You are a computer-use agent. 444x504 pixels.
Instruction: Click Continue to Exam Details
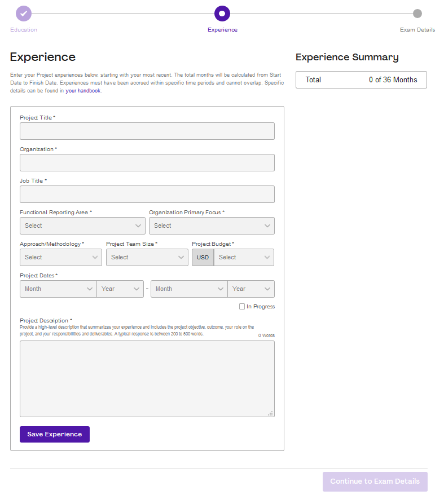(x=375, y=481)
